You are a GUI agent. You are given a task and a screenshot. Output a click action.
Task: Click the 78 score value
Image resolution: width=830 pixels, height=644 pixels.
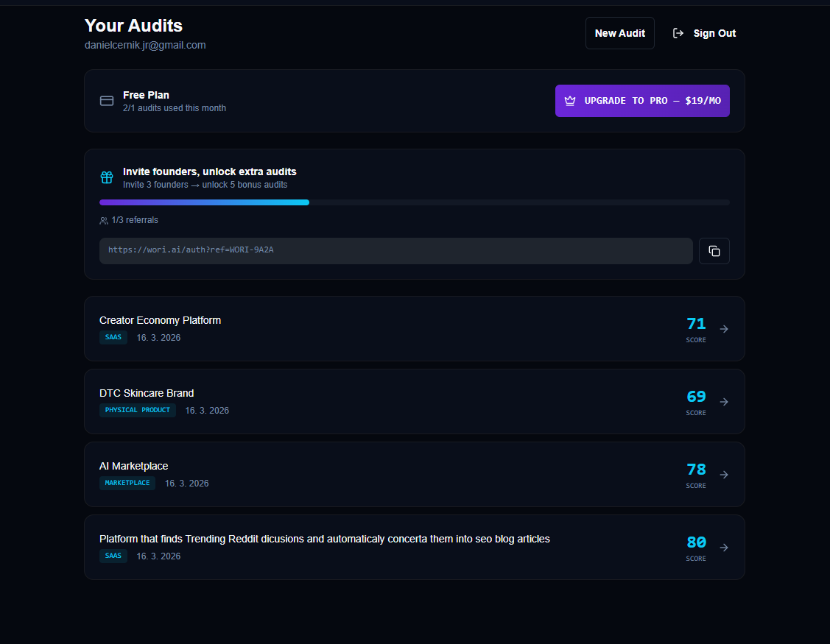click(696, 470)
